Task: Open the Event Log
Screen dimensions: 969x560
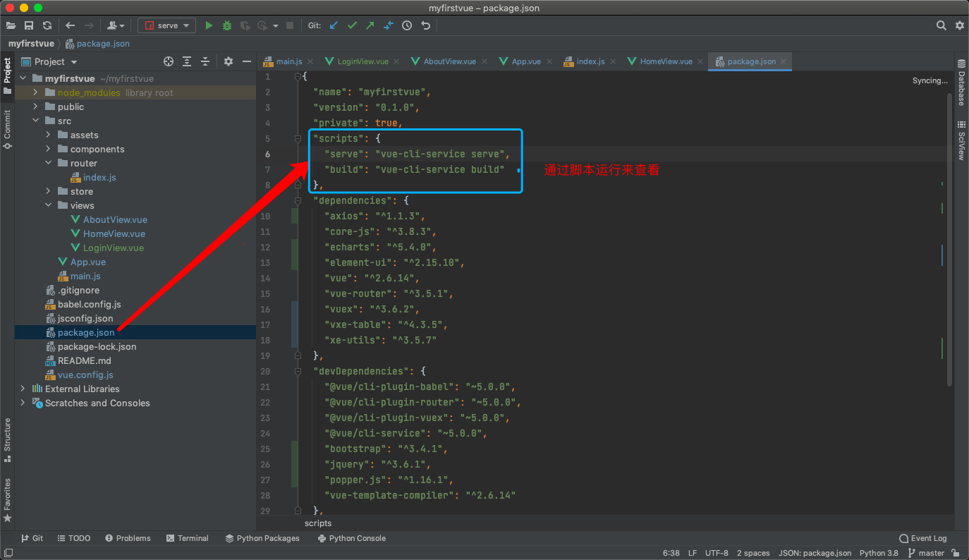Action: pyautogui.click(x=922, y=538)
